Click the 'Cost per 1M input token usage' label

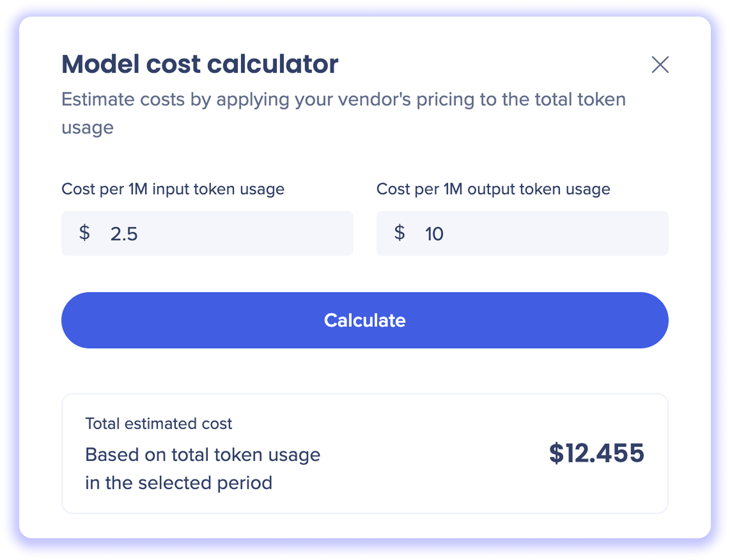click(x=173, y=189)
